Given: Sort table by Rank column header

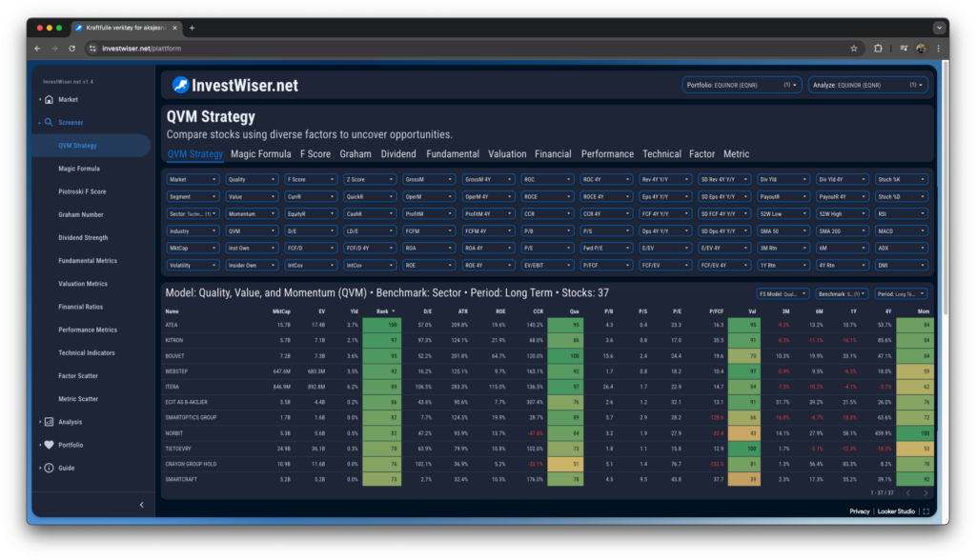Looking at the screenshot, I should point(382,311).
